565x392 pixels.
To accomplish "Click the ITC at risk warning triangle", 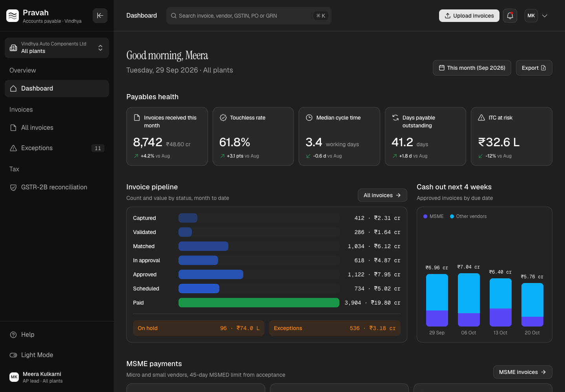I will 481,118.
